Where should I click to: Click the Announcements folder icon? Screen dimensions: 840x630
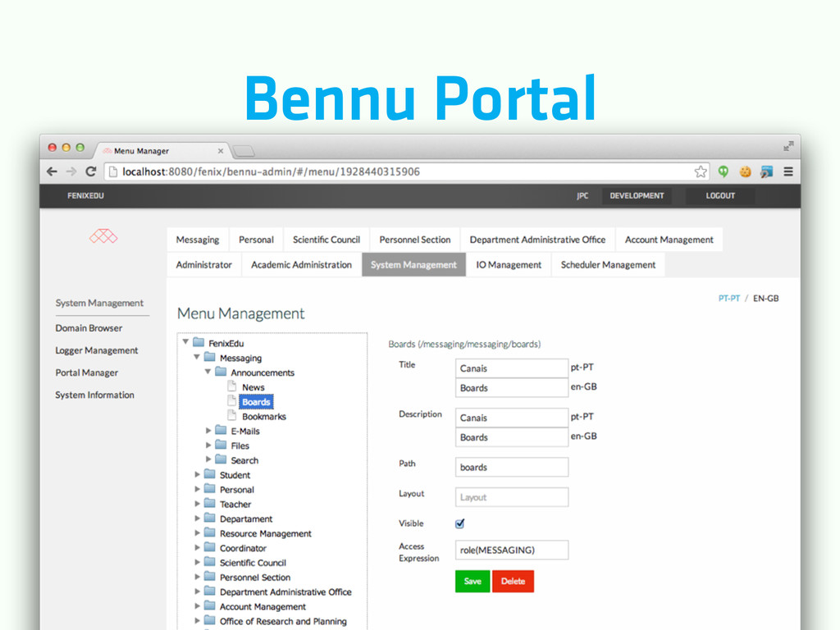[x=221, y=372]
